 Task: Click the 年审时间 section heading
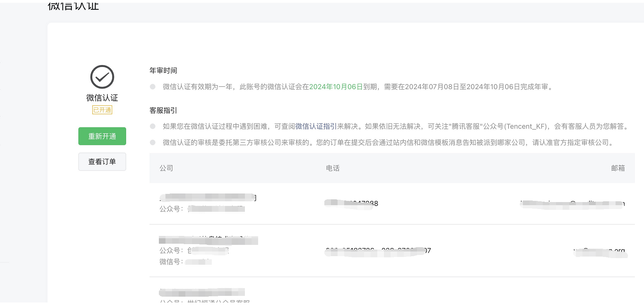[163, 70]
